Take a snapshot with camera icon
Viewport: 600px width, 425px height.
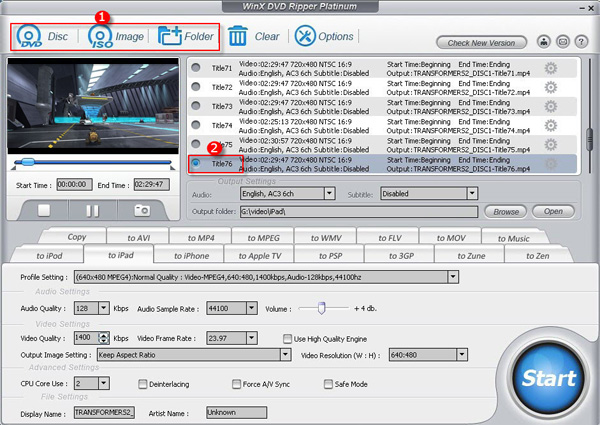142,210
